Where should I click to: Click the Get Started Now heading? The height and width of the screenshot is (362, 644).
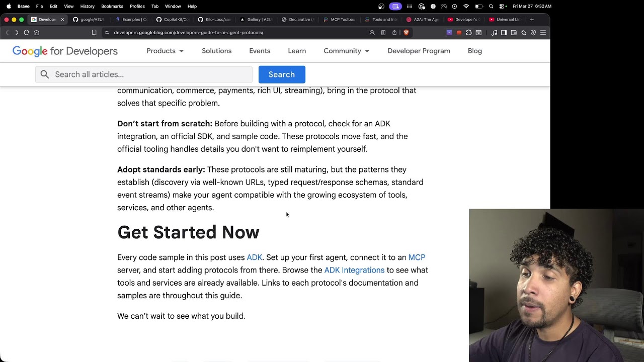tap(188, 232)
